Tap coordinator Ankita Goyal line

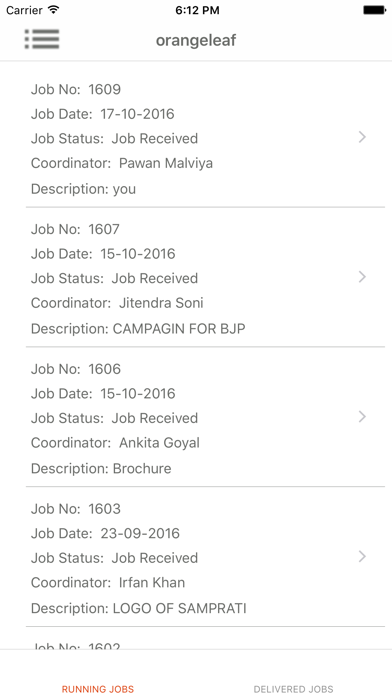coord(115,443)
